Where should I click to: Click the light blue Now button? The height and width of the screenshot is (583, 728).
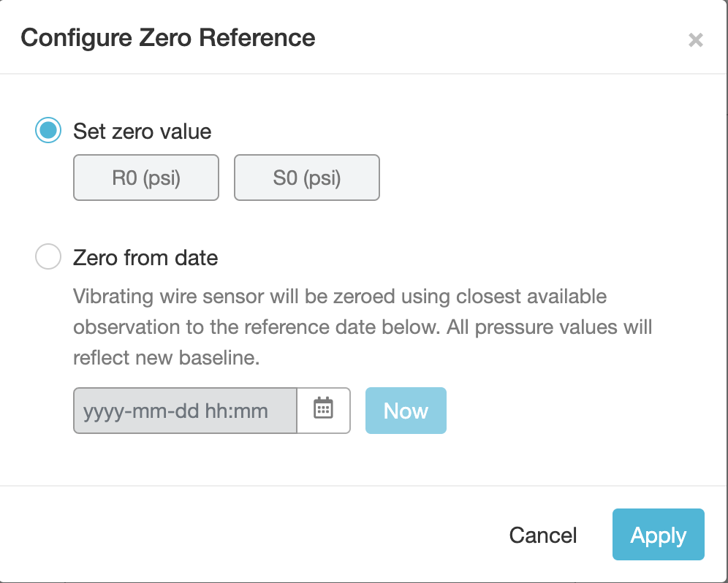point(406,411)
